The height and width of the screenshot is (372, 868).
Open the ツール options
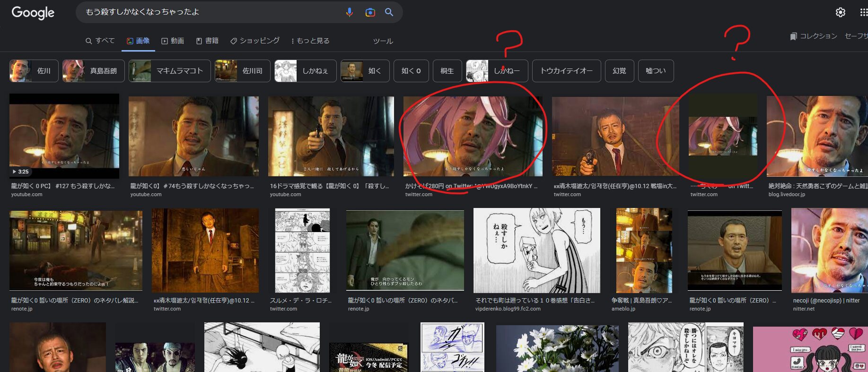pos(383,41)
